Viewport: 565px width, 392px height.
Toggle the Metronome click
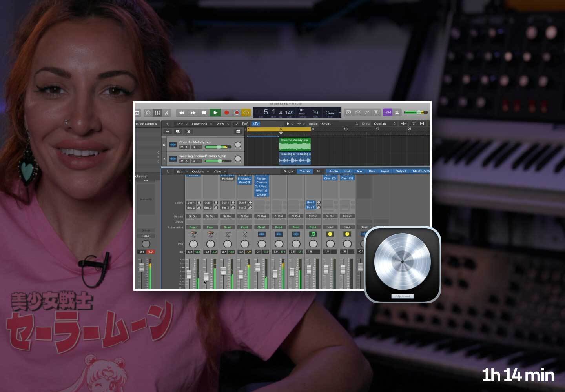[397, 113]
